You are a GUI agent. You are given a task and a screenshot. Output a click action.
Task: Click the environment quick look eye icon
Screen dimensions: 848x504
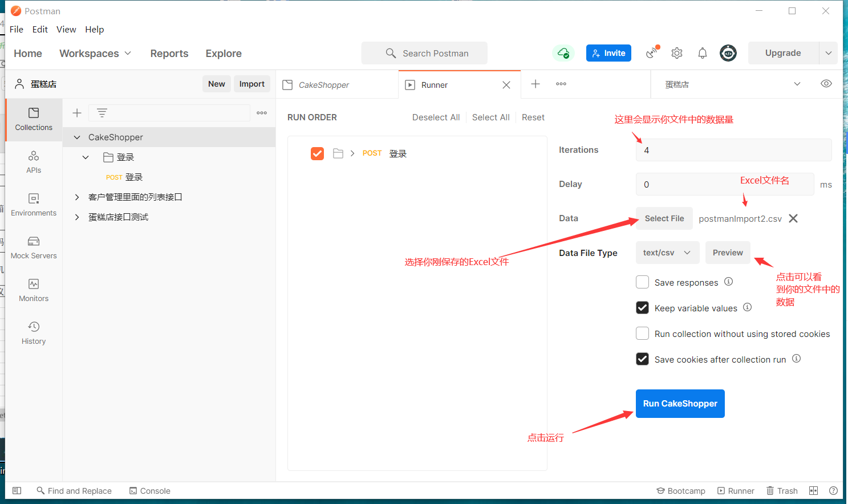pyautogui.click(x=826, y=84)
